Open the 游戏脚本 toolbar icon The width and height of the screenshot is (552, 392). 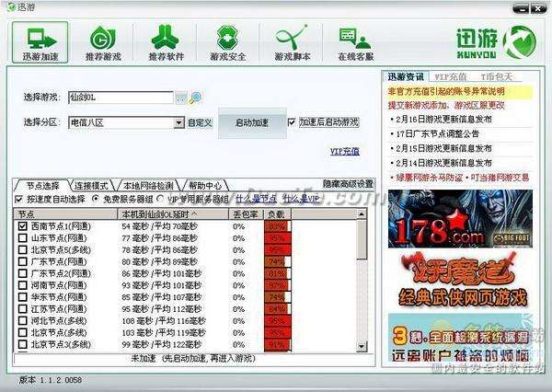[293, 42]
